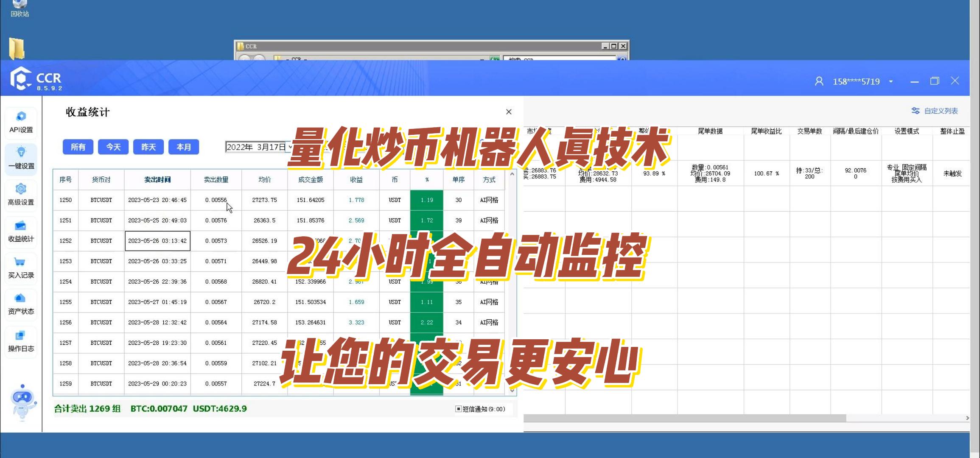Toggle 短信通知(9:00) checkbox

458,409
